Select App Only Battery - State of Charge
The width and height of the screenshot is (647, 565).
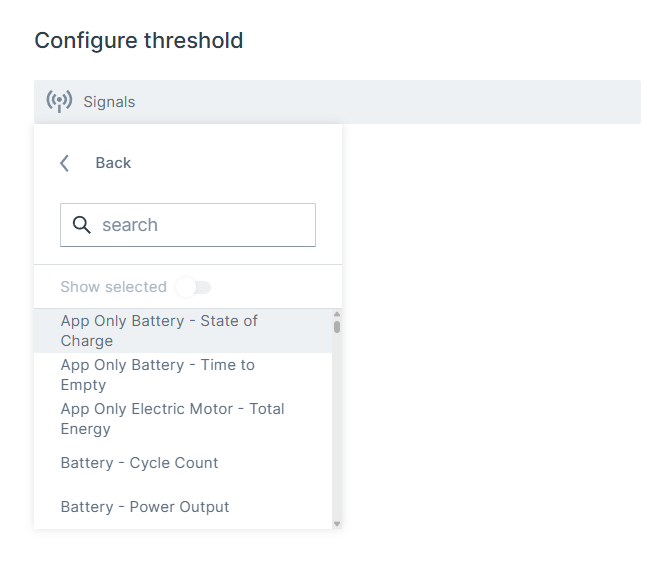coord(160,331)
